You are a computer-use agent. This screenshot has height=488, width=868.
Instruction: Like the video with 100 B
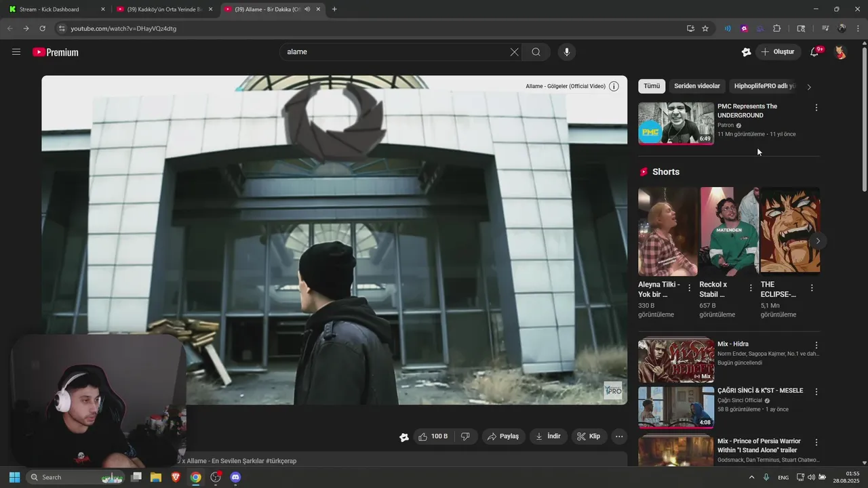point(433,436)
